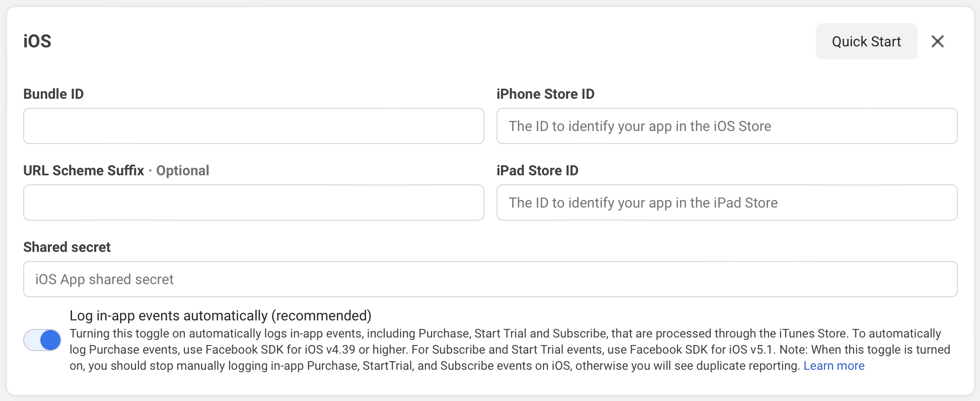Click the "Optional" text beside URL Scheme Suffix
980x401 pixels.
pos(182,171)
